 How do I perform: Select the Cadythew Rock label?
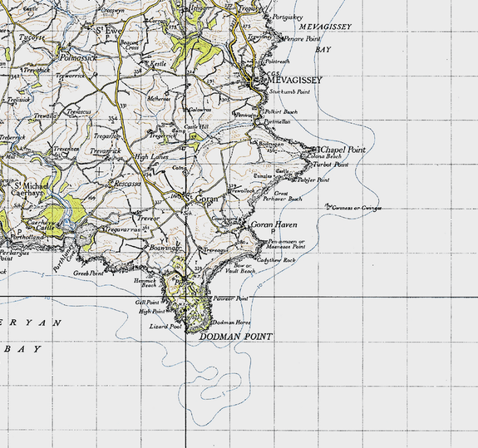276,260
